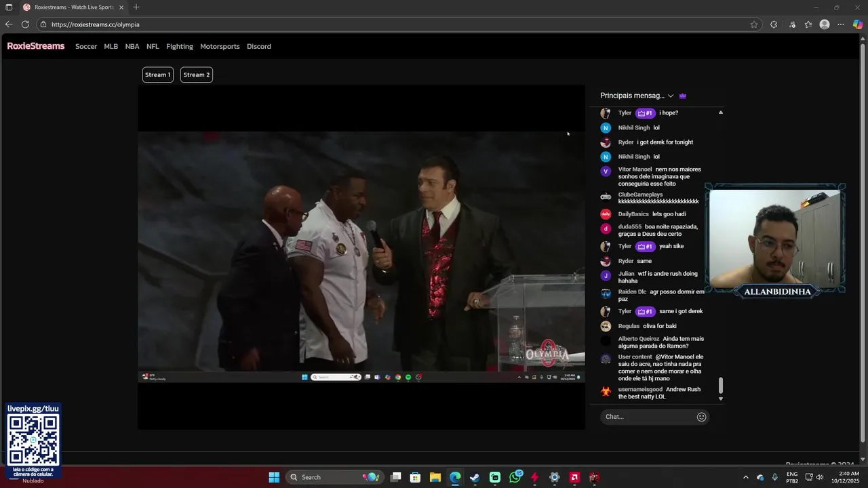Click Alberto Queiroz's username

[x=639, y=339]
